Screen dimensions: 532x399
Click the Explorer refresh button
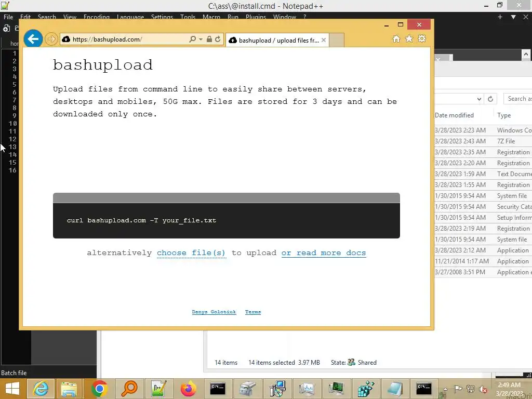[x=490, y=99]
